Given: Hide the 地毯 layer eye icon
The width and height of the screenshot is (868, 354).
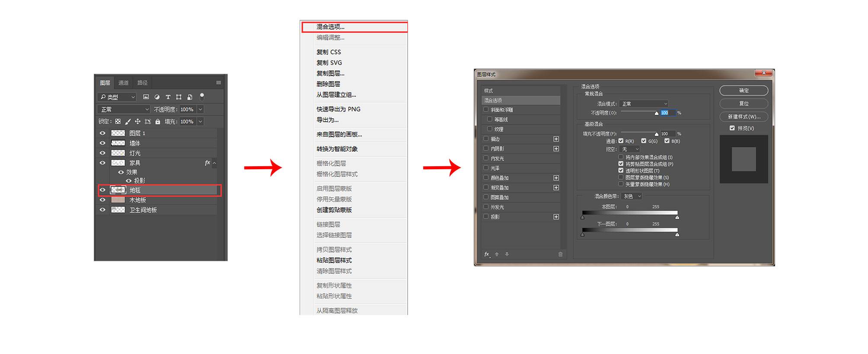Looking at the screenshot, I should click(102, 190).
